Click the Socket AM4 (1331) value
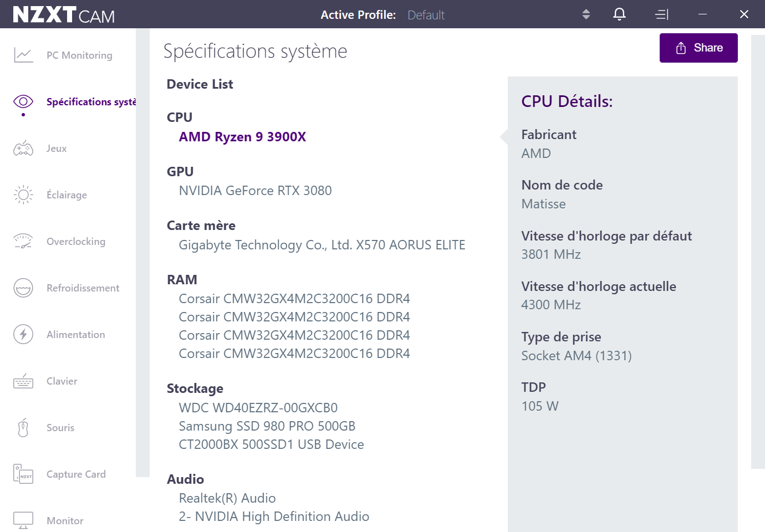Viewport: 765px width, 532px height. pyautogui.click(x=577, y=356)
